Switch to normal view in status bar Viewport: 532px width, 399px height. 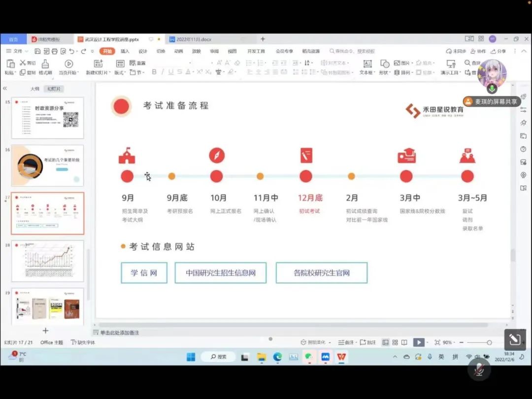pyautogui.click(x=386, y=342)
